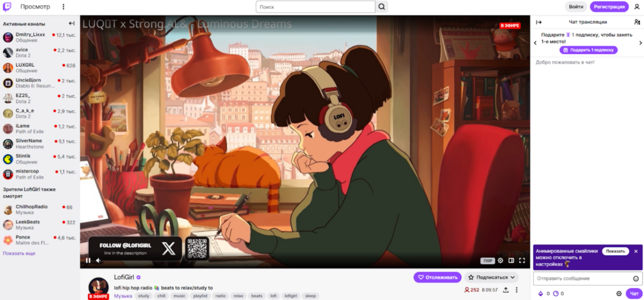Click the Bits balance icon
Screen dimensions: 644x300
(540, 294)
